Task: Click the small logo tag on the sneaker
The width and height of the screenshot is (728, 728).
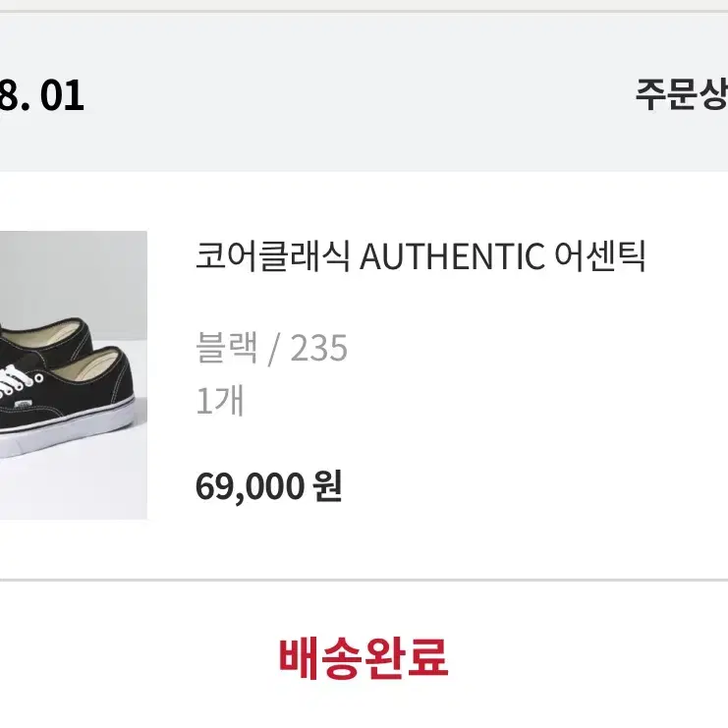Action: click(x=25, y=405)
